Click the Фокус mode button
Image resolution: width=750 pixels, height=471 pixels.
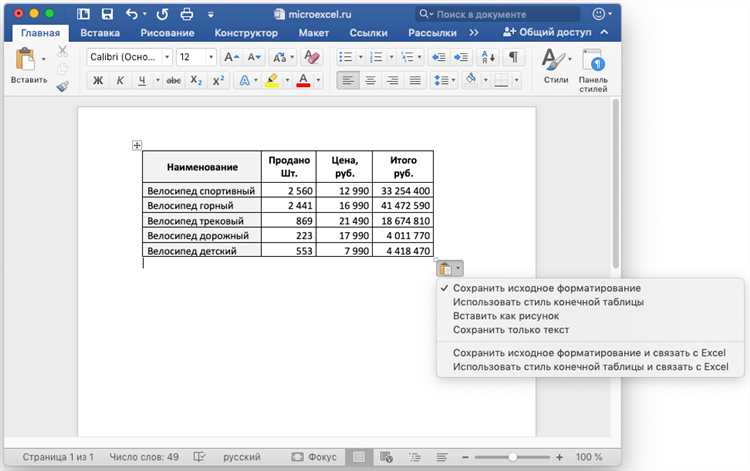(x=314, y=457)
